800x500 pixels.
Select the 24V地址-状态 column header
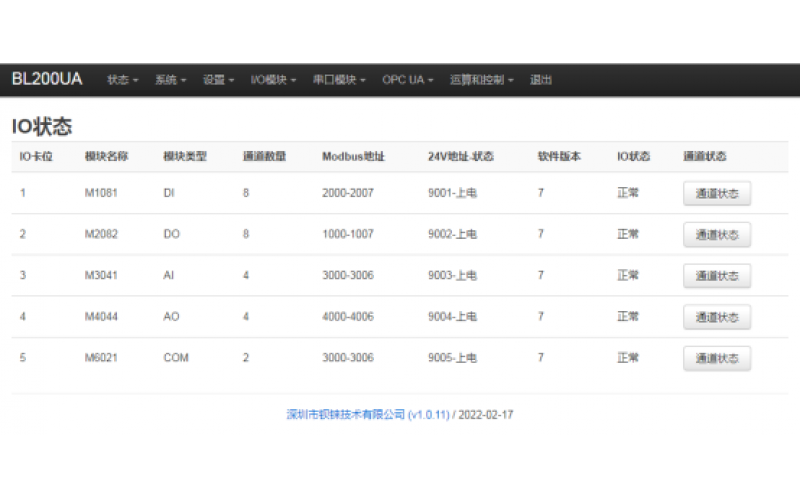pos(461,157)
